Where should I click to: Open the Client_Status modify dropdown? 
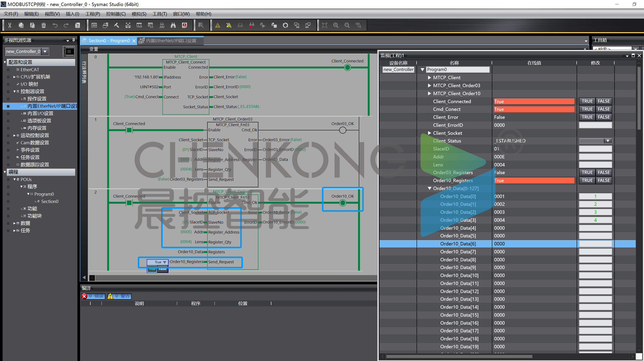(608, 141)
